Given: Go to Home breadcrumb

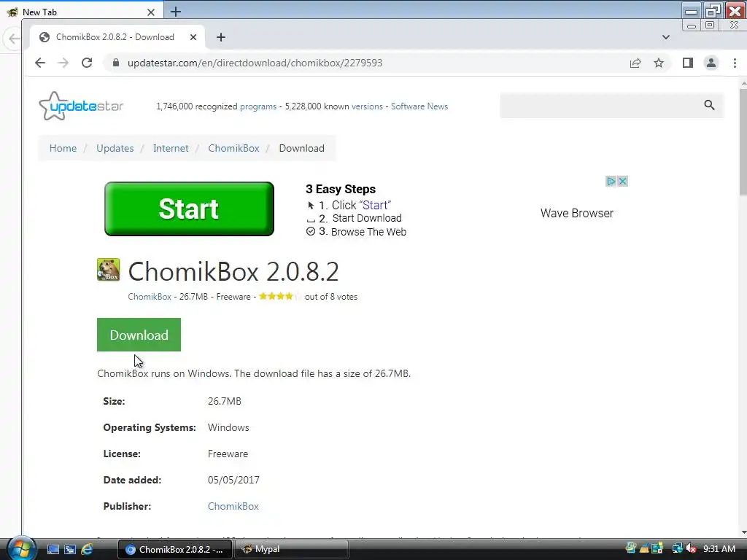Looking at the screenshot, I should [63, 148].
